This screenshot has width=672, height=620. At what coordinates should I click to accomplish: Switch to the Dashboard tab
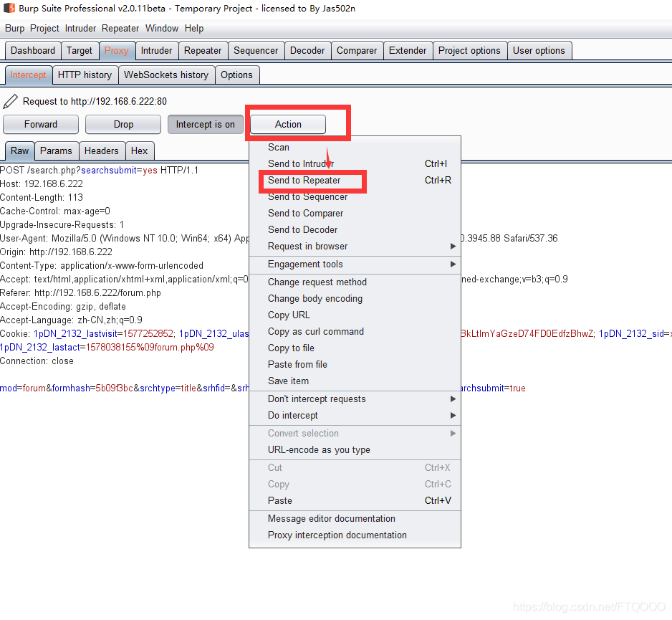tap(33, 51)
